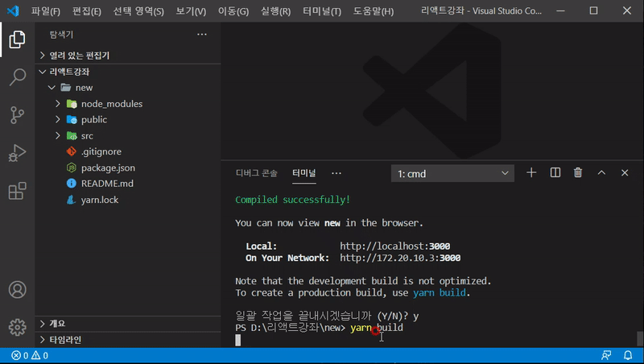
Task: Click the http://172.20.10.3:3000 network link
Action: pyautogui.click(x=400, y=258)
